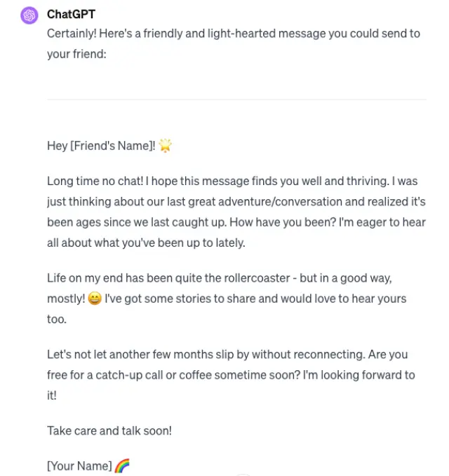Image resolution: width=449 pixels, height=476 pixels.
Task: Click the grinning face emoji
Action: pyautogui.click(x=95, y=299)
